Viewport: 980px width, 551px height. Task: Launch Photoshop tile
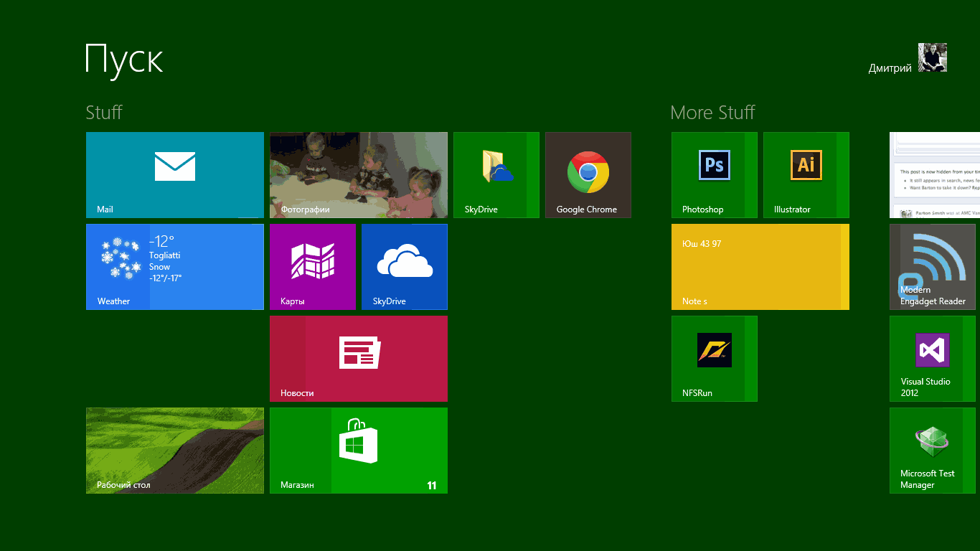715,175
